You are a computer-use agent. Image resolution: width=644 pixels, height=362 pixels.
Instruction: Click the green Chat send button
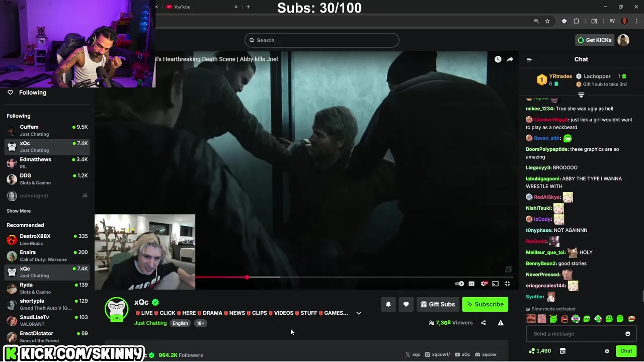(x=626, y=351)
